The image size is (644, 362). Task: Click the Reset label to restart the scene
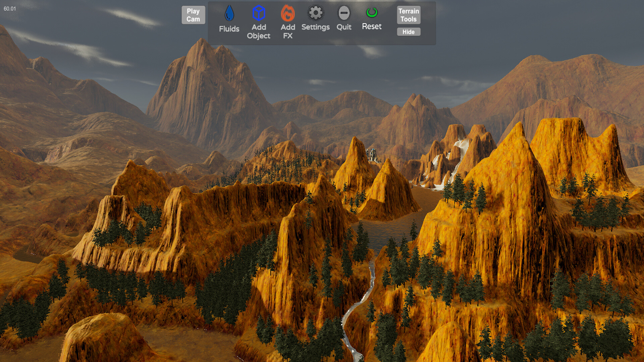pyautogui.click(x=372, y=26)
